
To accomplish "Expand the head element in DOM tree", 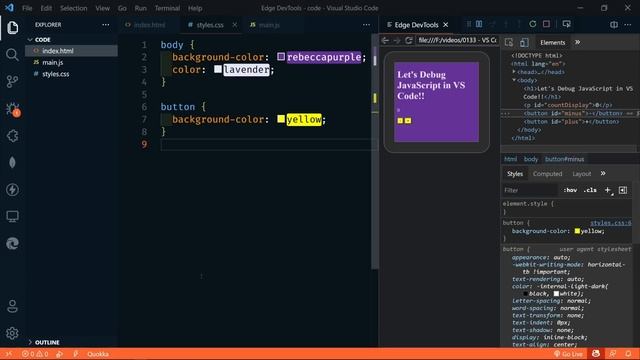I will coord(514,72).
